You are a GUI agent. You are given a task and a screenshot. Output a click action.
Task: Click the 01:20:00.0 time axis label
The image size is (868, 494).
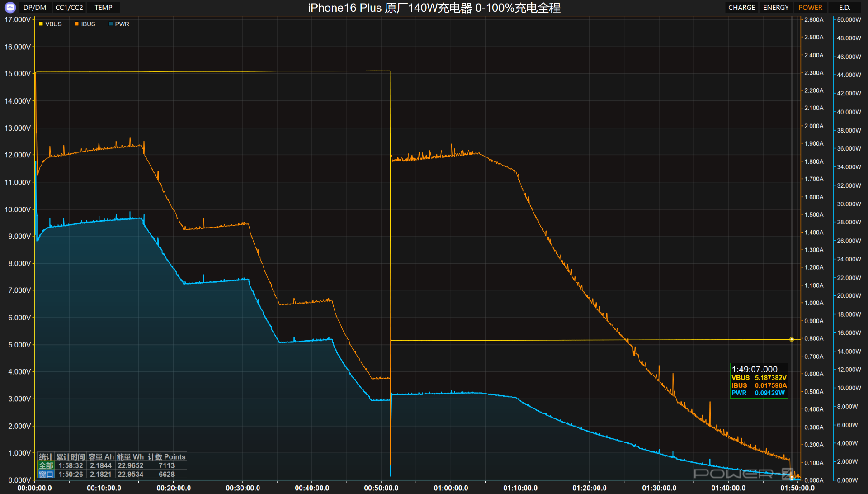pyautogui.click(x=590, y=488)
